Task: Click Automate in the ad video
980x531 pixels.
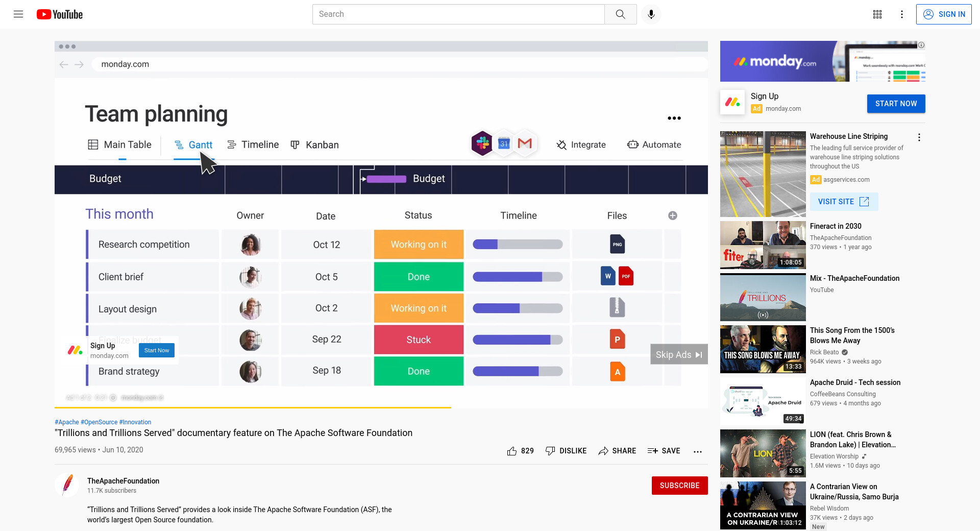Action: pos(654,144)
